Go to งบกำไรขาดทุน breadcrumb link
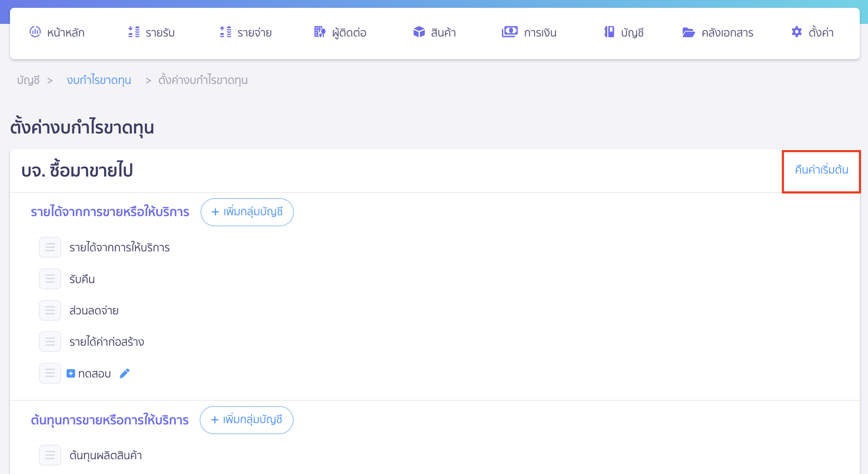 pyautogui.click(x=99, y=80)
